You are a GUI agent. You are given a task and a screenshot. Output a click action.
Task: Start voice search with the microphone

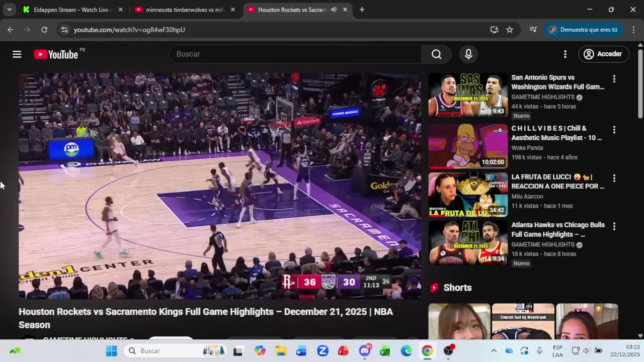[468, 54]
